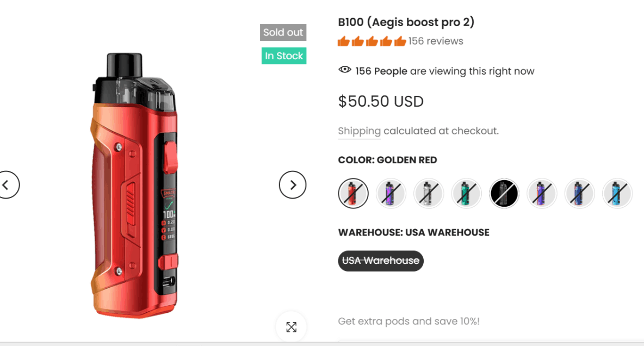Open fullscreen view of product image
The height and width of the screenshot is (346, 644).
pos(292,326)
